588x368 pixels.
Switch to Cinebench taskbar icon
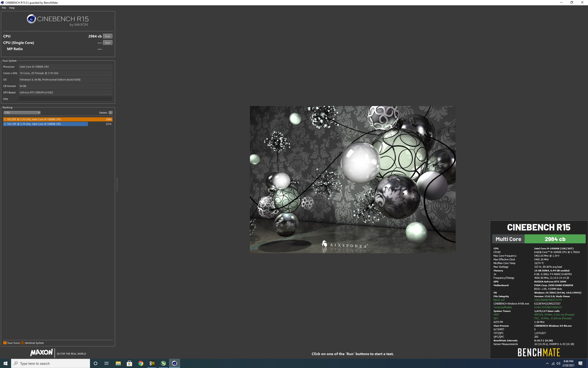175,363
